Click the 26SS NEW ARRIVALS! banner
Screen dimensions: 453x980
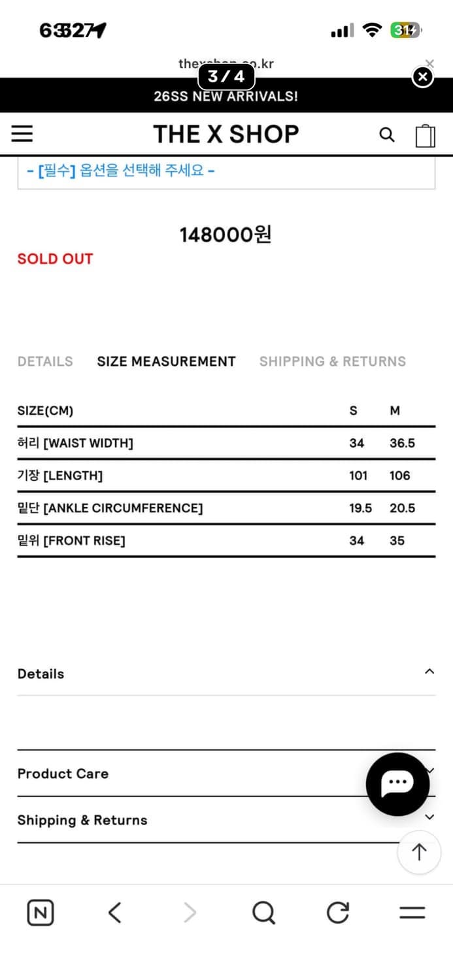(226, 97)
